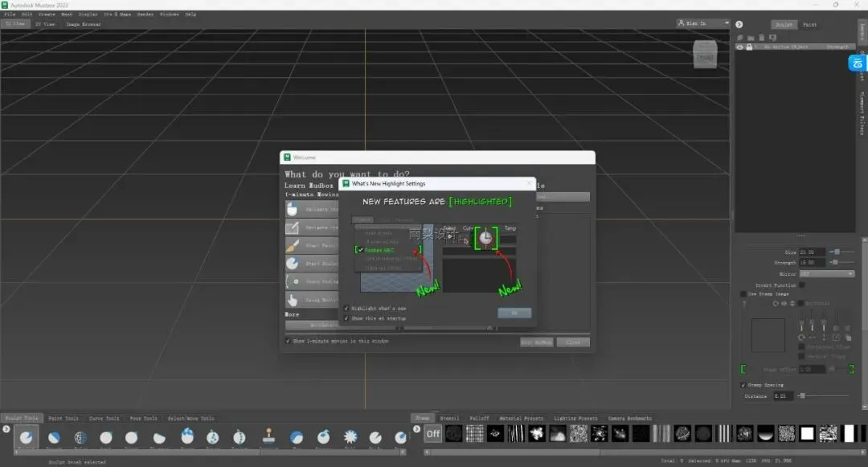This screenshot has height=467, width=868.
Task: Expand the sculpt tools tray arrow
Action: [6, 428]
